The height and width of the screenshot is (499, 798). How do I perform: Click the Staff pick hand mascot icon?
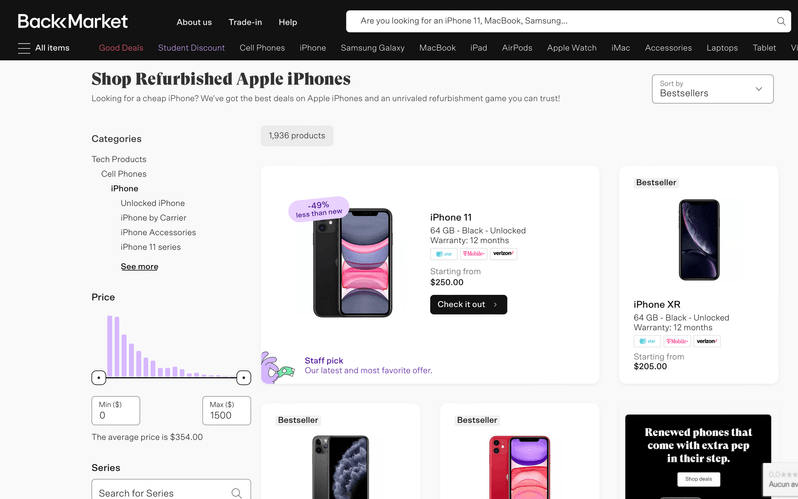coord(277,368)
